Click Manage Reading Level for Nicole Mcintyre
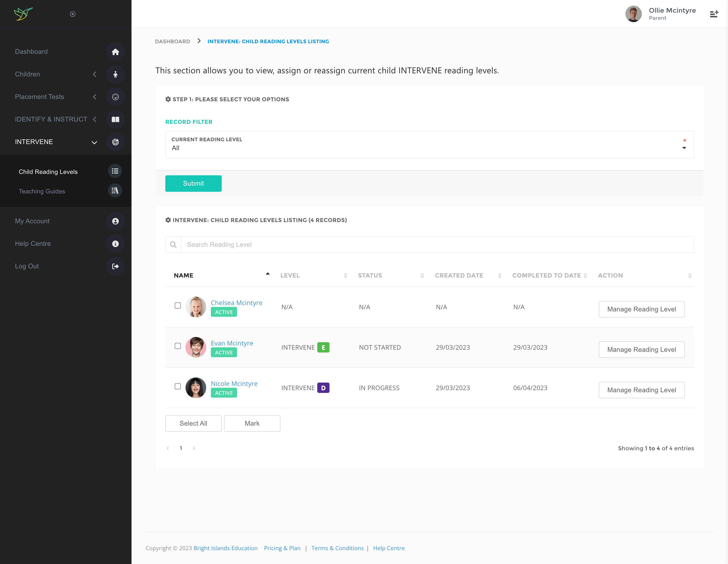This screenshot has width=728, height=564. [x=641, y=390]
